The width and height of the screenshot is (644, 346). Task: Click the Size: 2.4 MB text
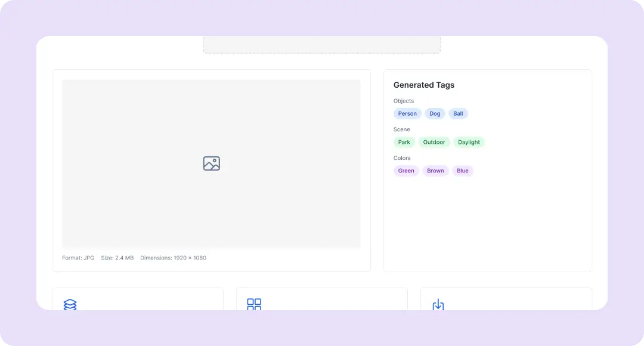117,258
